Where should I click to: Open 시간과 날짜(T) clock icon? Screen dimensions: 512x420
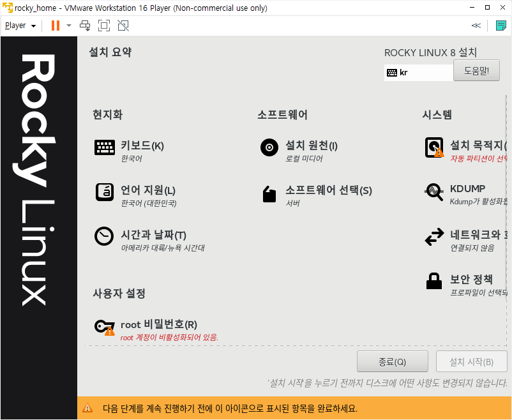tap(104, 236)
